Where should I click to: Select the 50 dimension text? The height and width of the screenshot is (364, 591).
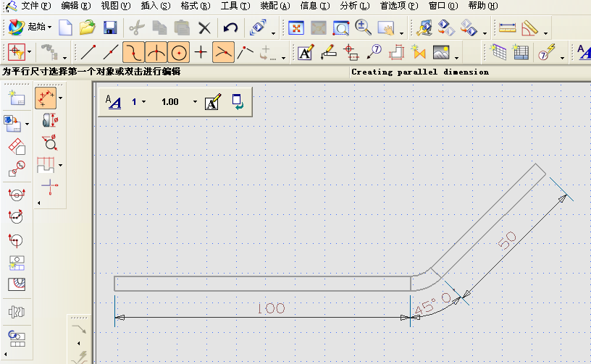507,240
